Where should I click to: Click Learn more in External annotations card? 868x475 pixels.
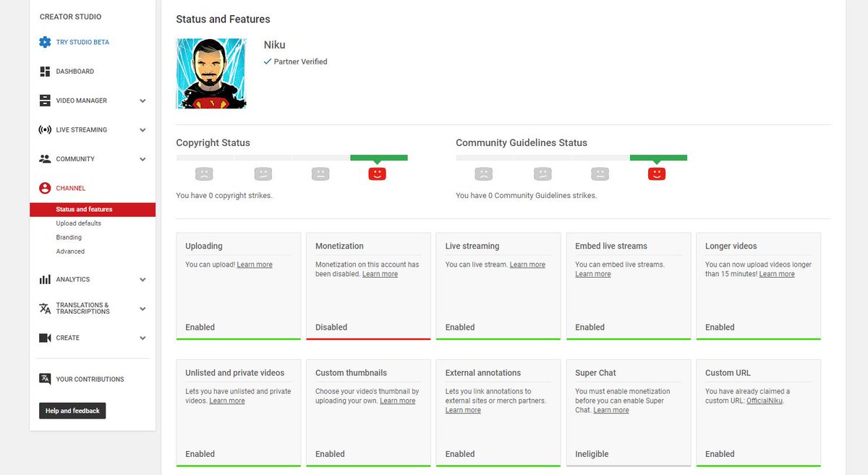tap(463, 410)
